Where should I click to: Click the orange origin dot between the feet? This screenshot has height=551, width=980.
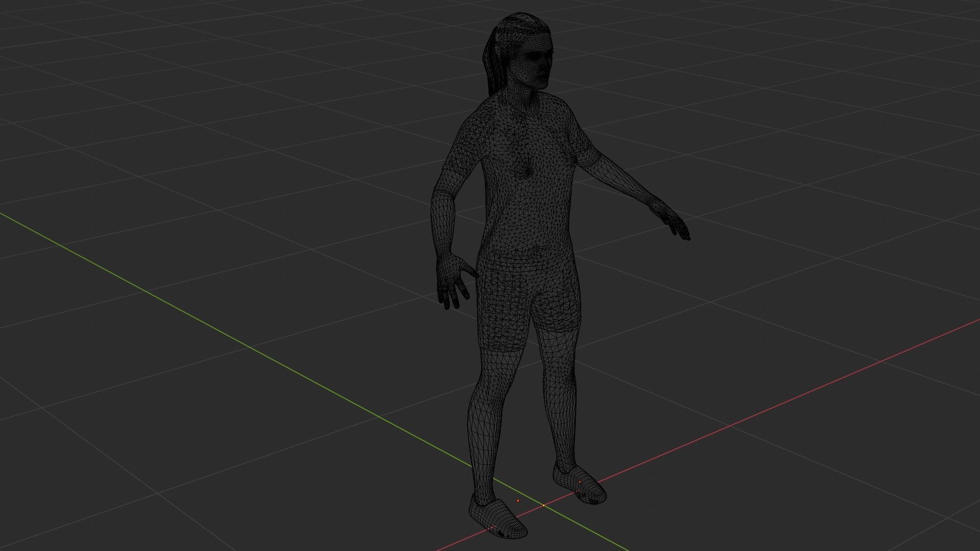click(518, 500)
